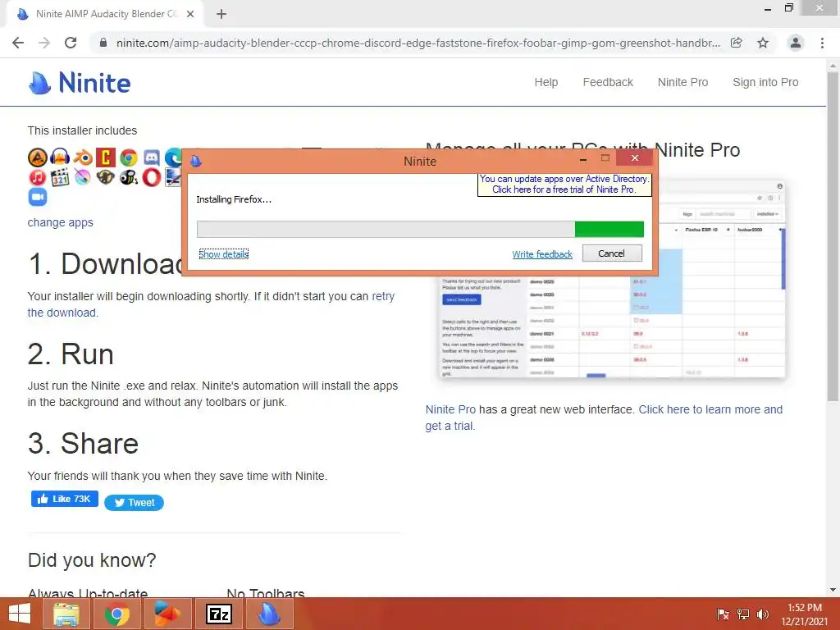Open Chrome's three-dot menu

point(822,43)
